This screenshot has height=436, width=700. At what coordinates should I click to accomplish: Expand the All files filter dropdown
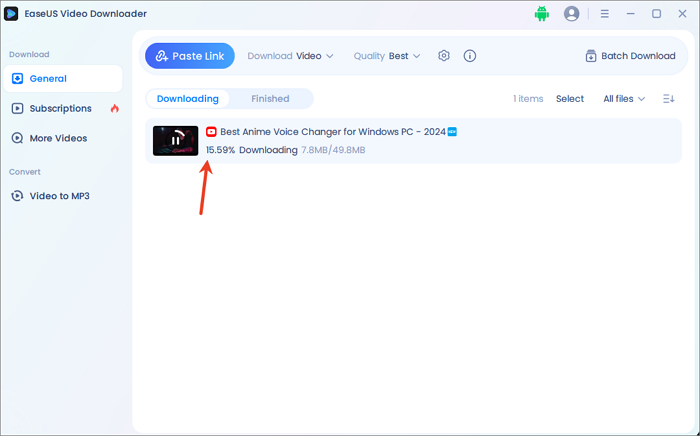[624, 99]
